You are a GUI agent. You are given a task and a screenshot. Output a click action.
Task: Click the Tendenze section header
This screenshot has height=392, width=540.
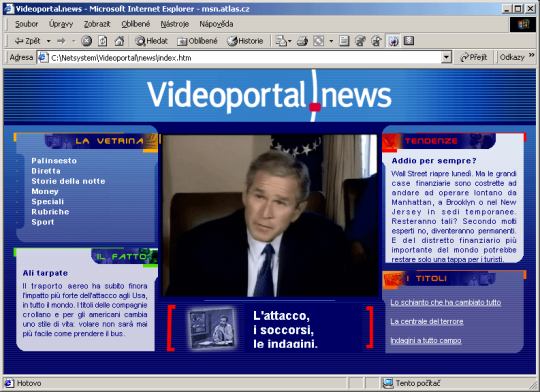(439, 141)
